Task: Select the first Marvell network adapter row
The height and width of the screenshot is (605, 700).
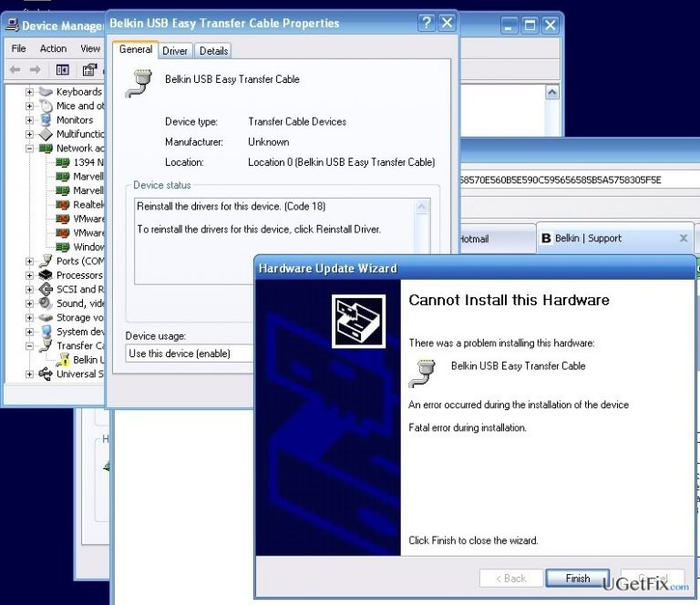Action: tap(79, 177)
